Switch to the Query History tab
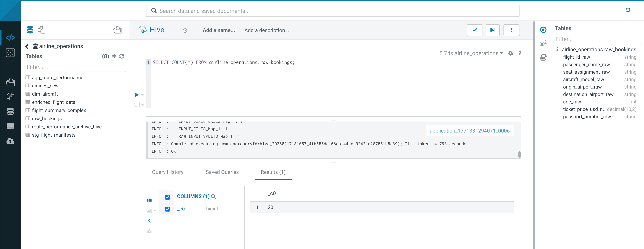Screen dimensions: 644x249 point(168,172)
